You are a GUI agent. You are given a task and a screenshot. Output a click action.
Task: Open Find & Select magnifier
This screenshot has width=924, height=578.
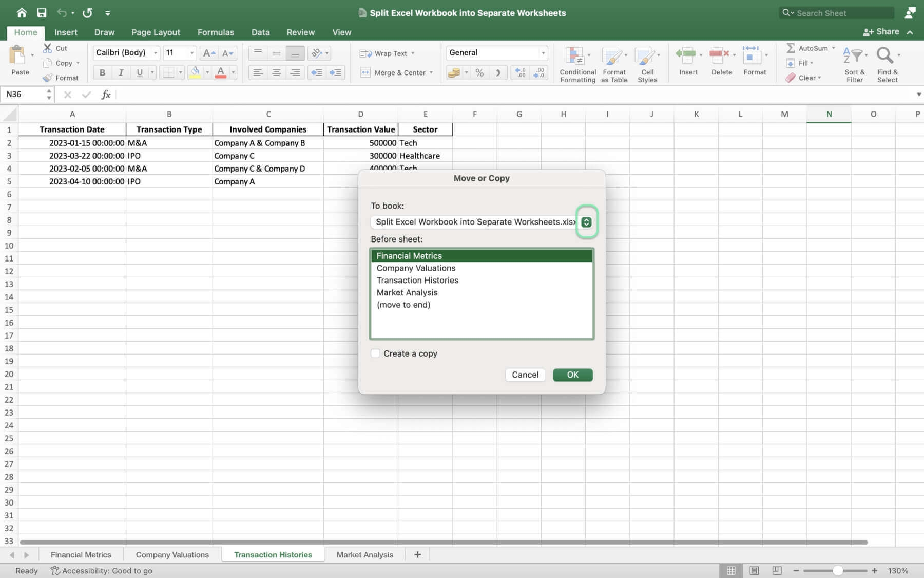[884, 55]
